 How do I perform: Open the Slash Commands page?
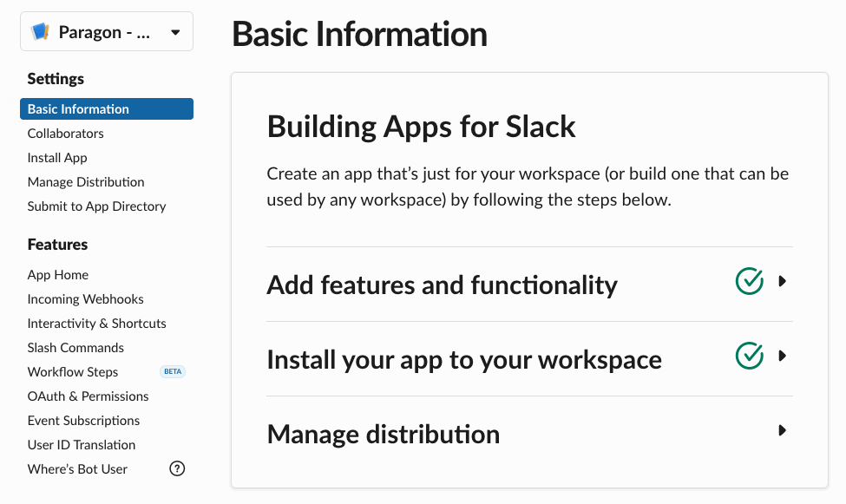[75, 348]
